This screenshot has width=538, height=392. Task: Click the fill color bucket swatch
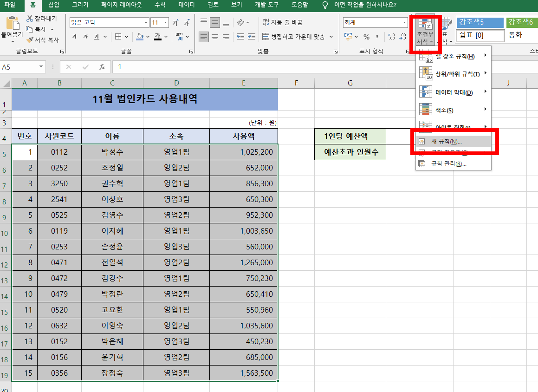point(140,36)
